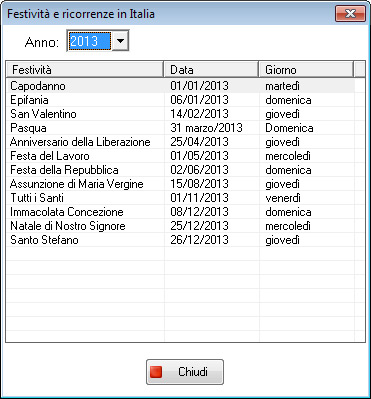Select the Immacolata Concezione row
Viewport: 371px width, 399px height.
[180, 212]
